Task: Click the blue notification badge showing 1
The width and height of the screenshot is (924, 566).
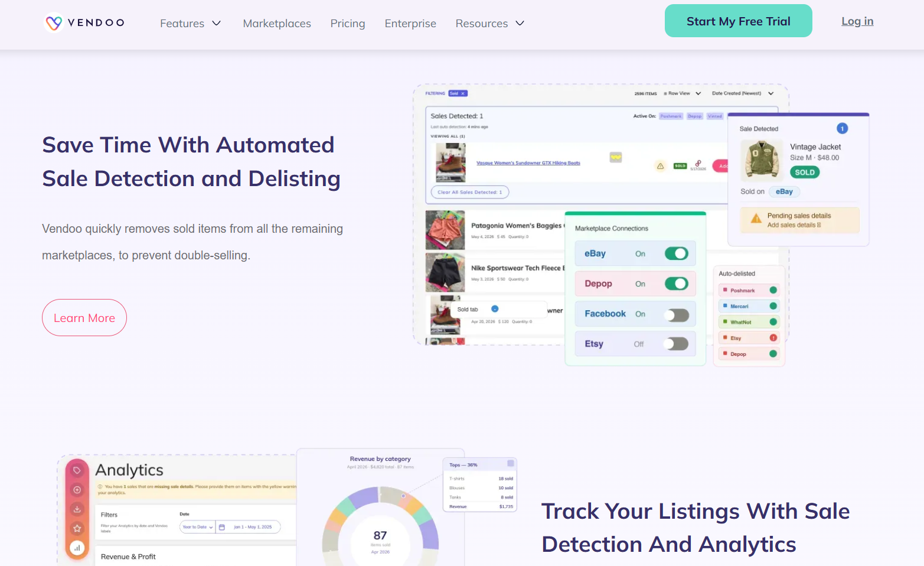Action: click(843, 128)
